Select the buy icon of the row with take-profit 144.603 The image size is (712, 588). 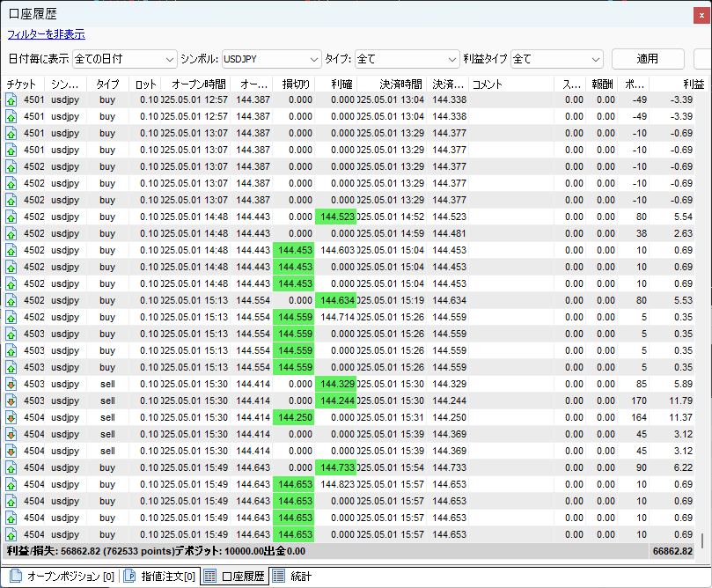click(x=11, y=251)
